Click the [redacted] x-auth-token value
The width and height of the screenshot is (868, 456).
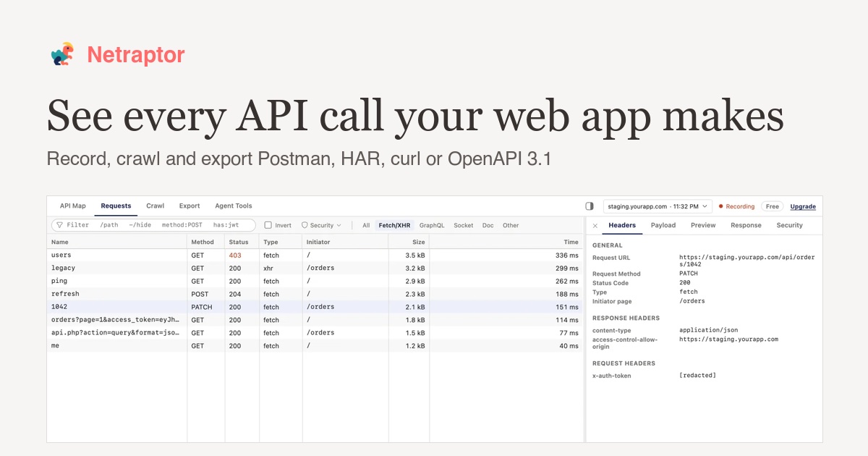point(697,376)
